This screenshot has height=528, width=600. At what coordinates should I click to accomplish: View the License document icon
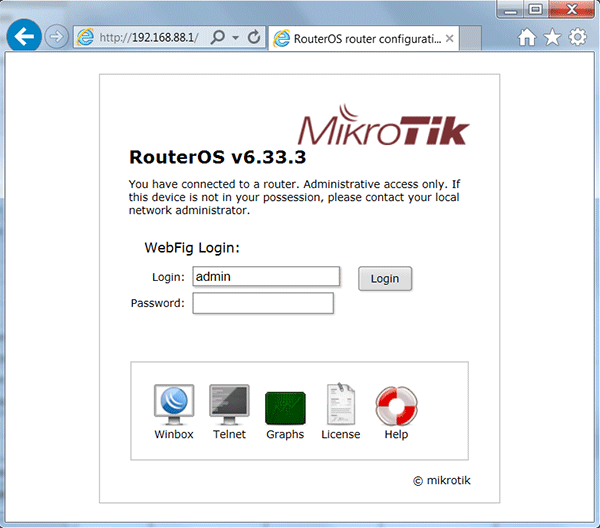[341, 404]
